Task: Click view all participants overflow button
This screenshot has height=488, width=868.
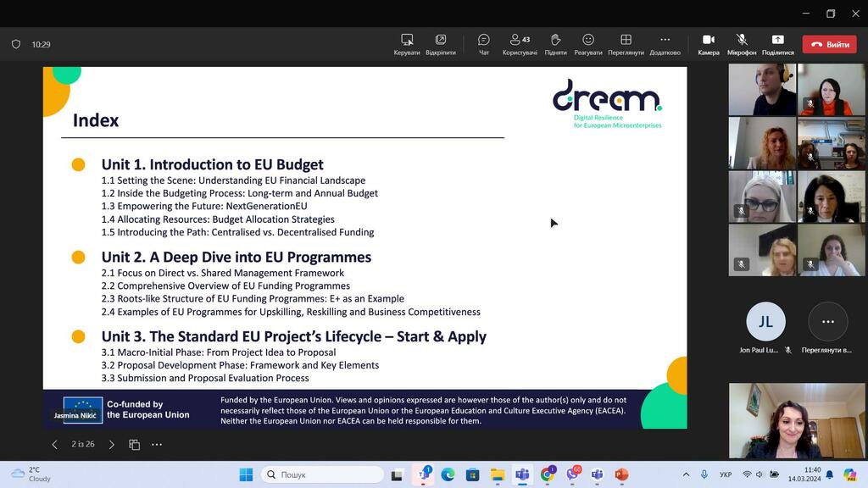Action: coord(827,322)
